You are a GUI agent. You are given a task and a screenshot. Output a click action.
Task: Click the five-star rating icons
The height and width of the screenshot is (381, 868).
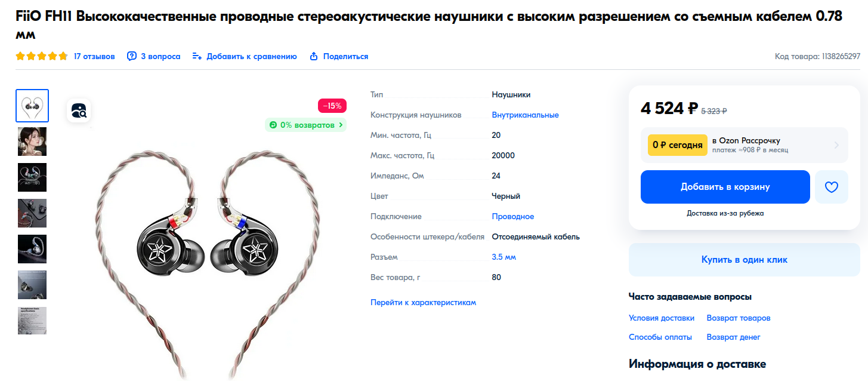pyautogui.click(x=42, y=56)
